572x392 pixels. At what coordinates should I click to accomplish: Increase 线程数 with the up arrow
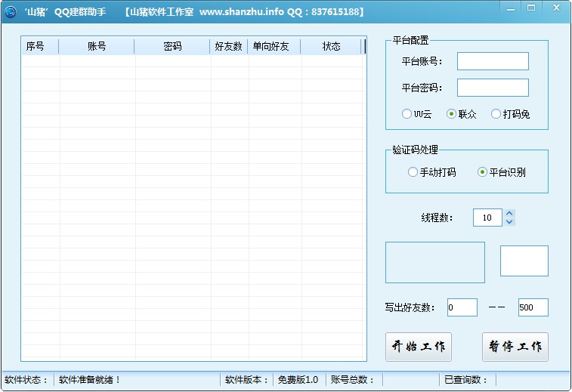pyautogui.click(x=509, y=213)
